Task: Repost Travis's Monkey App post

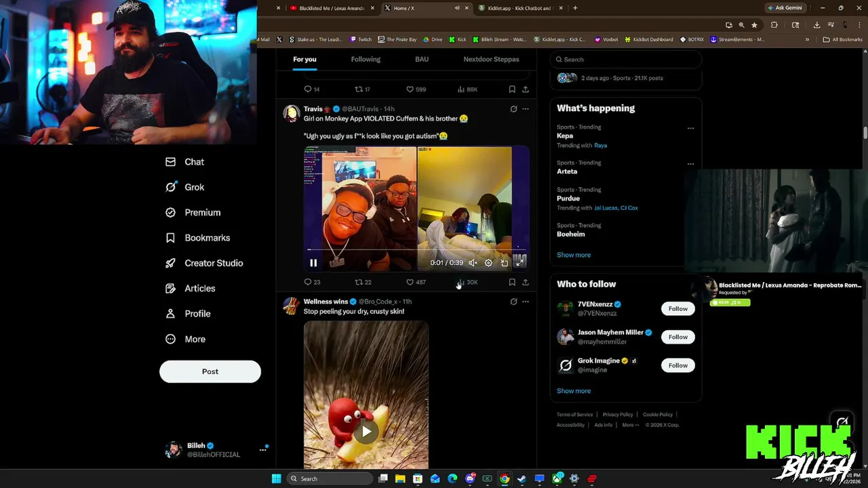Action: [363, 282]
